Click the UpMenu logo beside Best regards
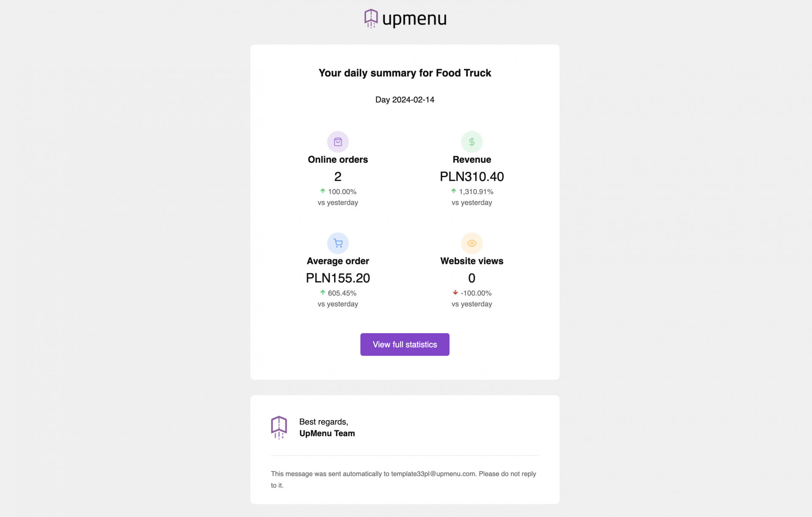The image size is (812, 517). (x=279, y=427)
